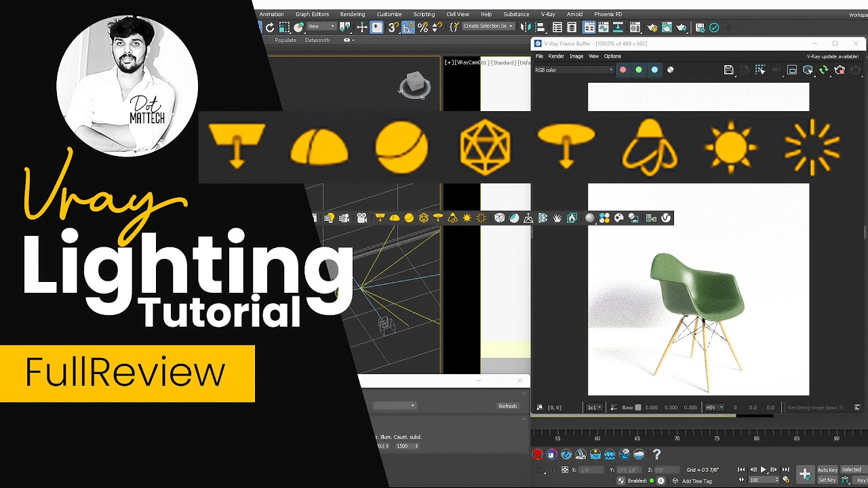This screenshot has height=488, width=868.
Task: Click the grey sphere material icon in V-Ray toolbar
Action: tap(589, 218)
